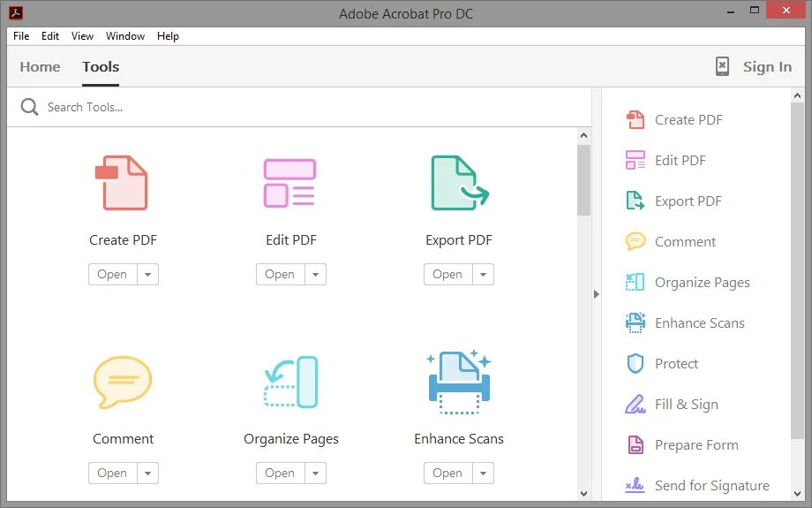Click Open button under Comment
The width and height of the screenshot is (812, 508).
coord(112,474)
